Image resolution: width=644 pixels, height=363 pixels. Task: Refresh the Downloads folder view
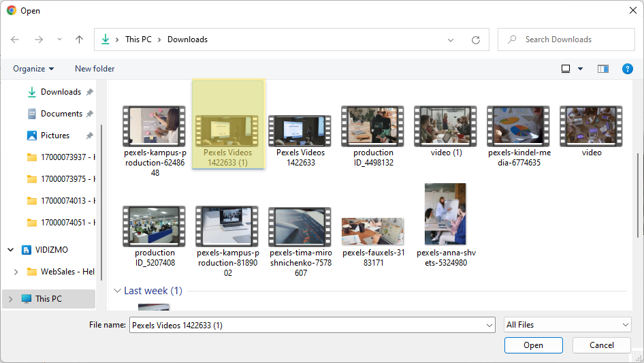(476, 40)
